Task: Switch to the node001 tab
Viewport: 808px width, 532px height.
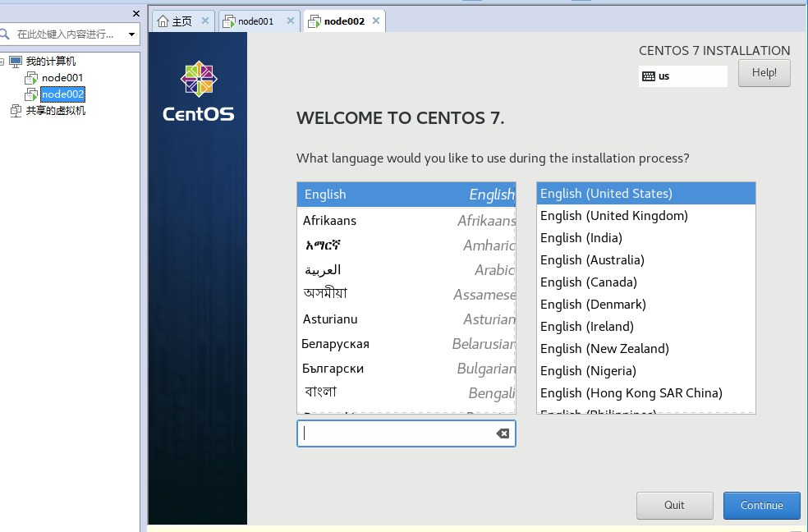Action: [x=255, y=21]
